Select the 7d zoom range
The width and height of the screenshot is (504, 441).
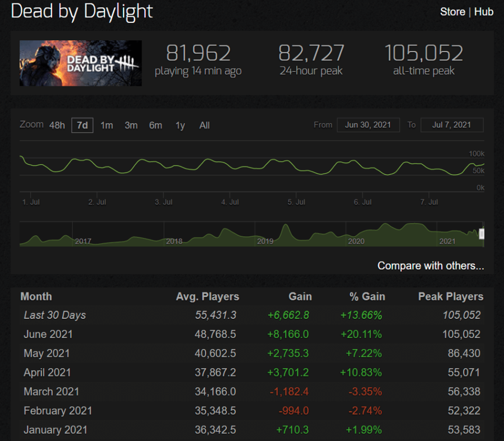point(82,125)
